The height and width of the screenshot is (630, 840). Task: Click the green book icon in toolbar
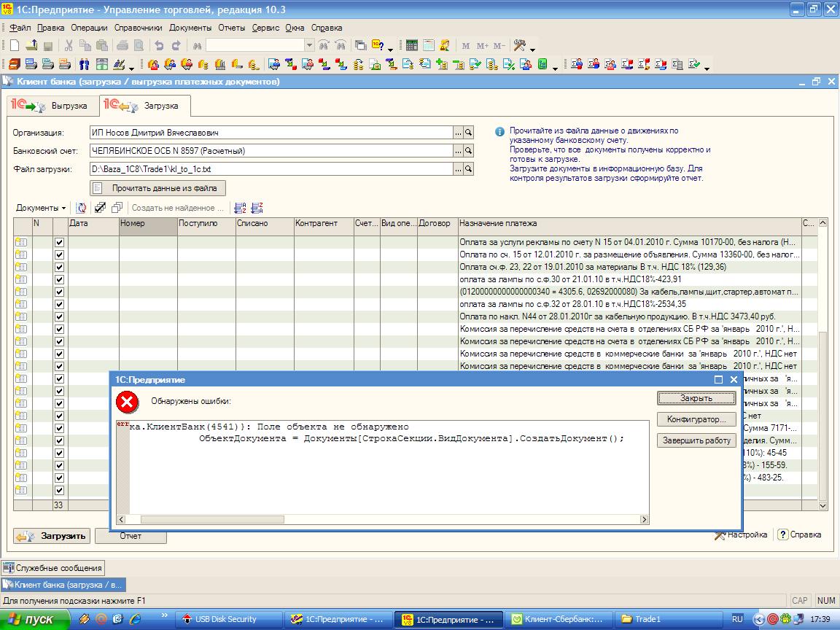pos(542,65)
